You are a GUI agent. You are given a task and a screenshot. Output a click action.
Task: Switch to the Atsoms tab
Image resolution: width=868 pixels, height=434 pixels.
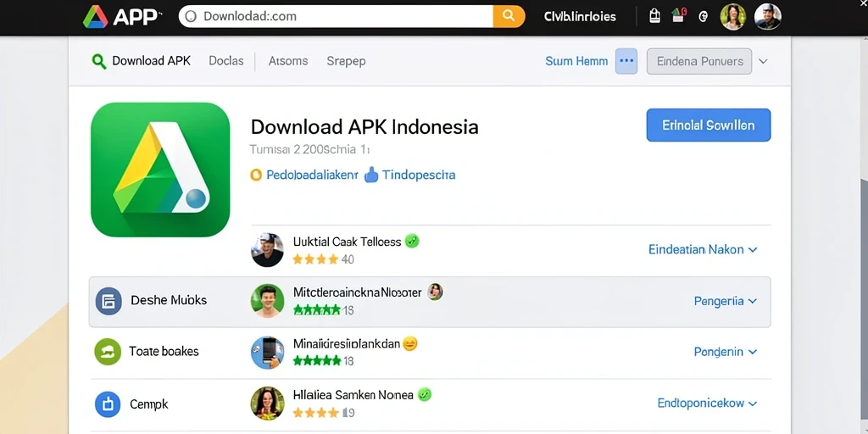coord(288,61)
